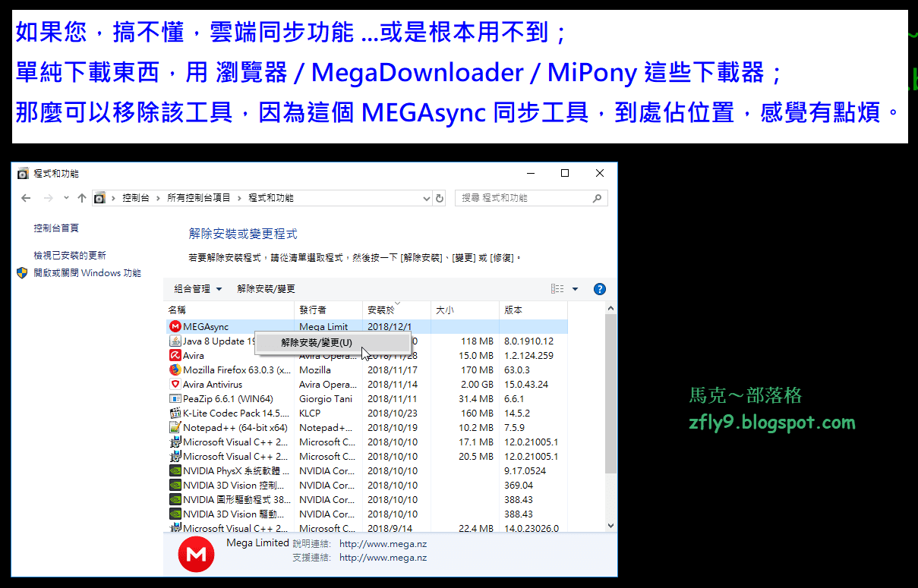The height and width of the screenshot is (588, 918).
Task: Sort by the 版本 column header
Action: click(534, 310)
